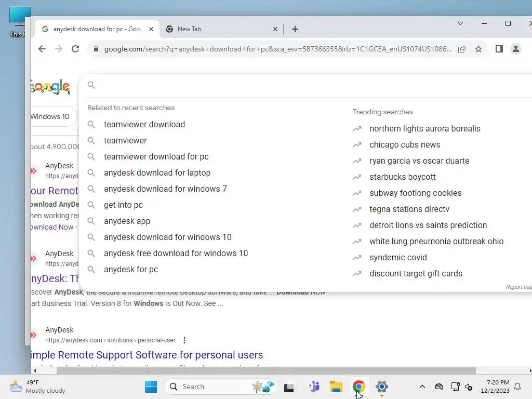Viewport: 532px width, 399px height.
Task: Select anydesk download for windows 7
Action: coord(165,189)
